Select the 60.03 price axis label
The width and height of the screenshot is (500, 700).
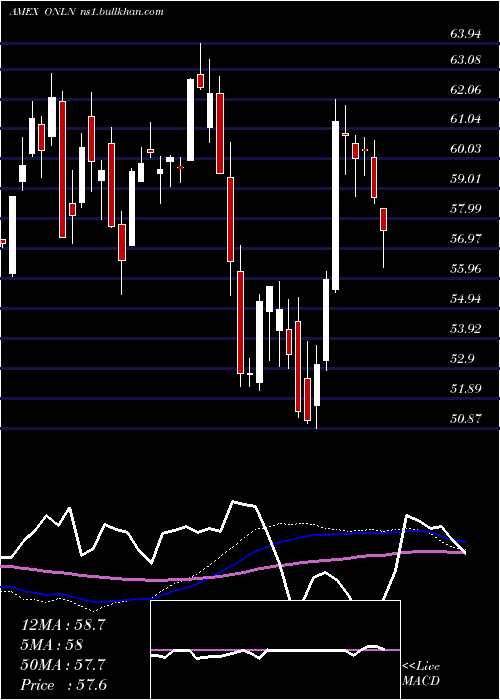click(465, 149)
